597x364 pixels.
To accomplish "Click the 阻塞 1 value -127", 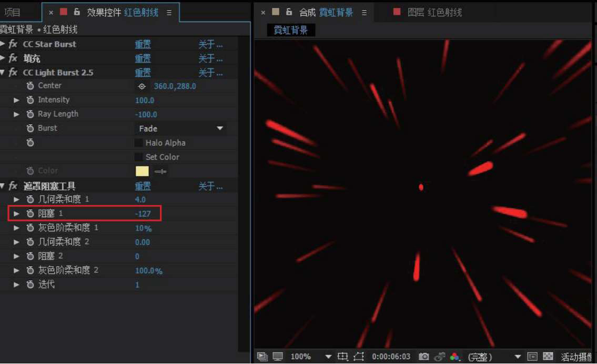I will coord(143,214).
